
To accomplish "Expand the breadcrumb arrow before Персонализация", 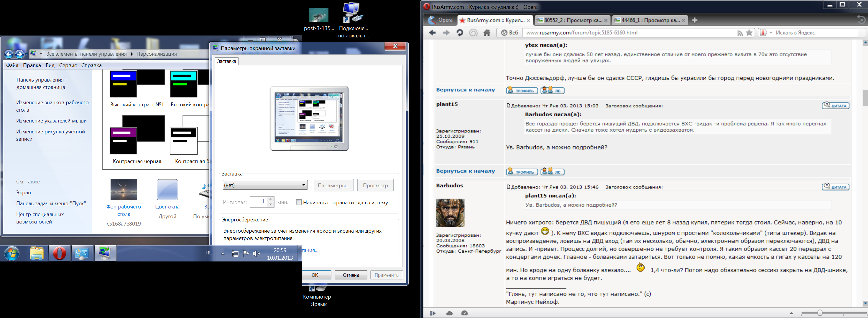I will click(132, 54).
